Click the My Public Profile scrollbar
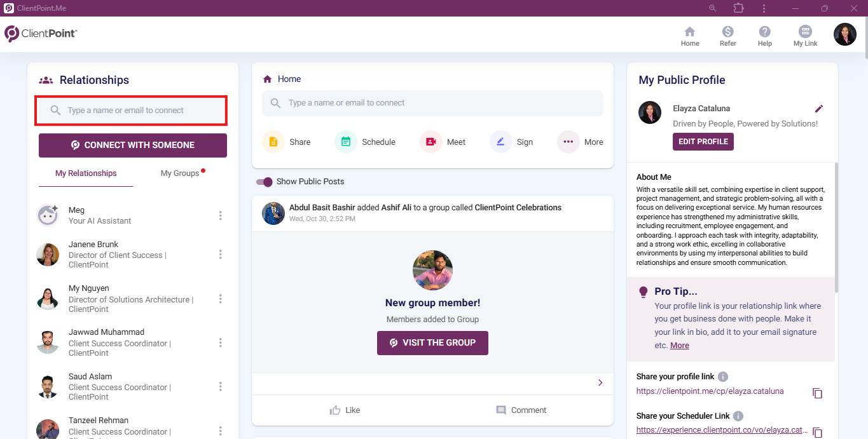The image size is (868, 439). (x=836, y=227)
